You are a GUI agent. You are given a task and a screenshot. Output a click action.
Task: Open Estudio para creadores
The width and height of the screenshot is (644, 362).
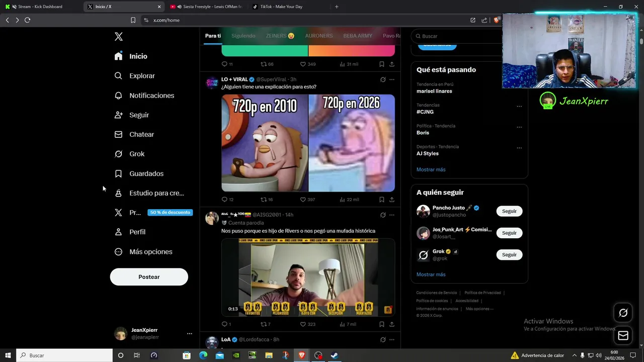149,193
